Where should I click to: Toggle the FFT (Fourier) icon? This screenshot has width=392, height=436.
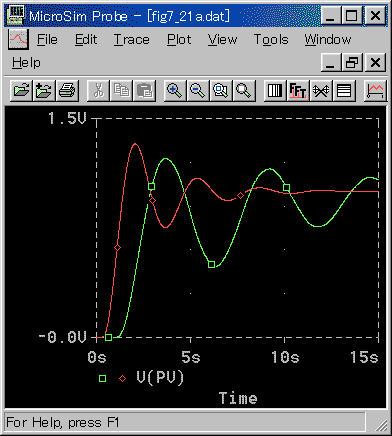298,90
